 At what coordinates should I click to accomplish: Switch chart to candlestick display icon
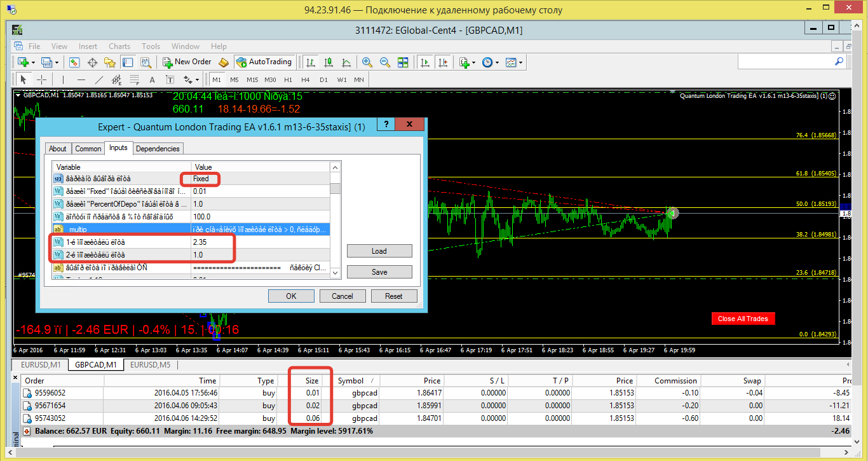(x=329, y=62)
